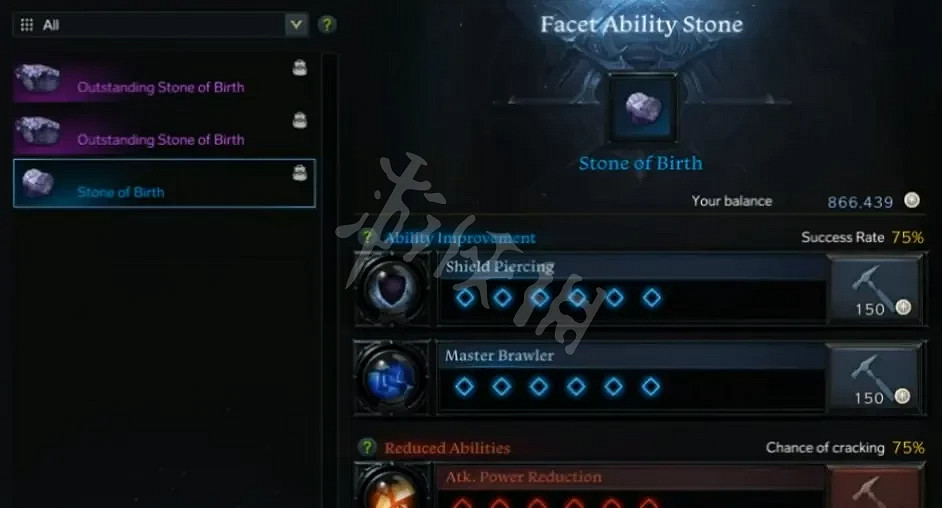Click the Atk. Power Reduction hammer button

tap(875, 488)
